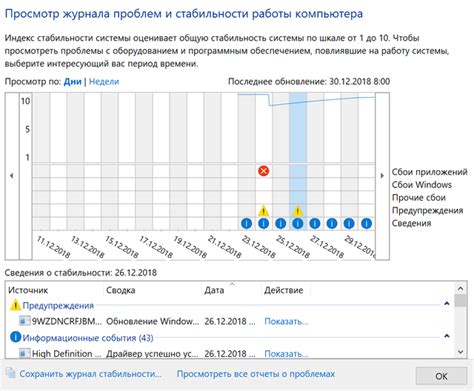Click the information icon for 26.12.2018
Image resolution: width=474 pixels, height=391 pixels.
[298, 223]
